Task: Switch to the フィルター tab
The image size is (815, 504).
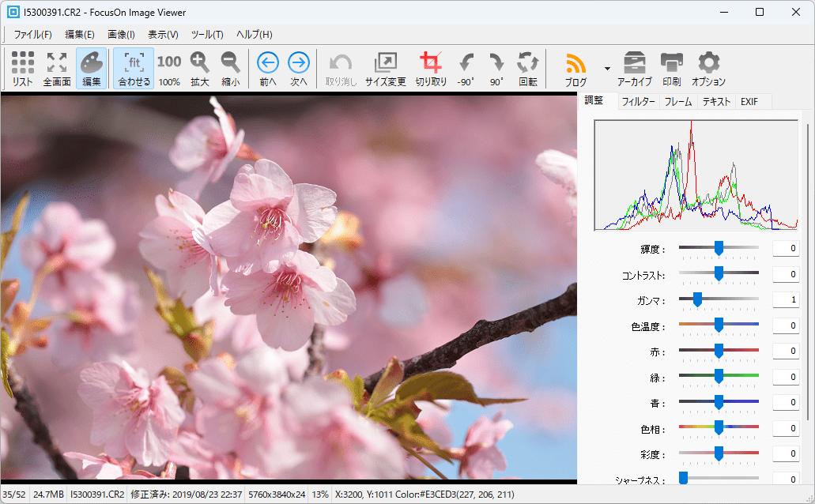Action: (x=638, y=101)
